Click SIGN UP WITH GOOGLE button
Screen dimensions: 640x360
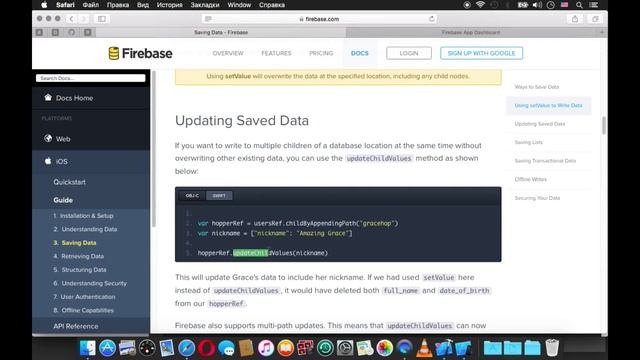(x=482, y=53)
